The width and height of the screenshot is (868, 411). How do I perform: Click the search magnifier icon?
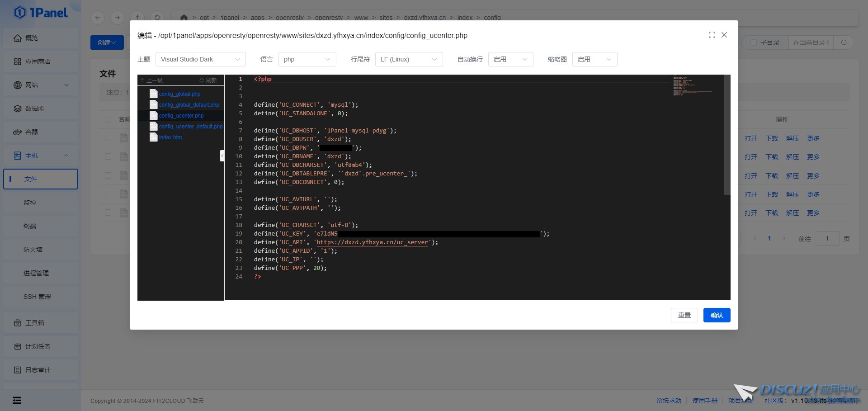[x=844, y=43]
